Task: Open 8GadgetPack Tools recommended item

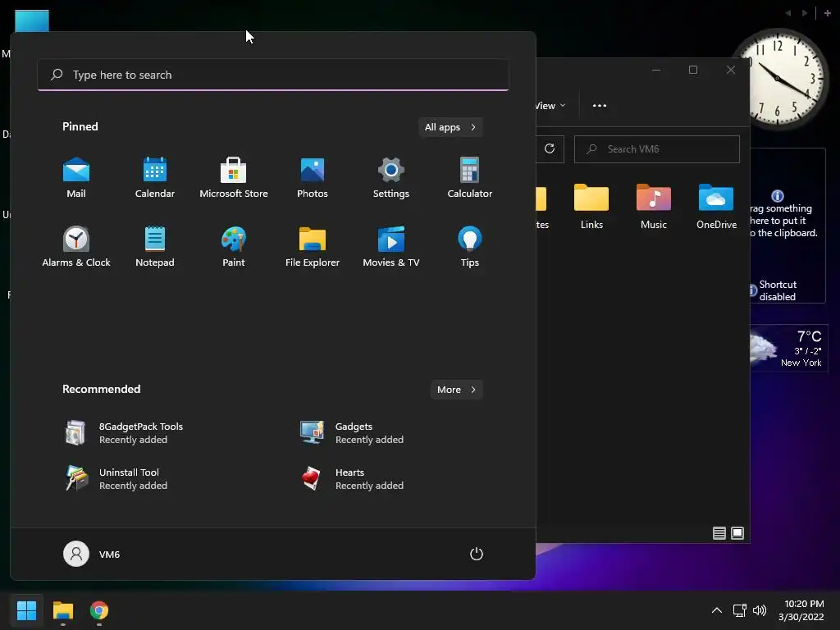Action: coord(123,433)
